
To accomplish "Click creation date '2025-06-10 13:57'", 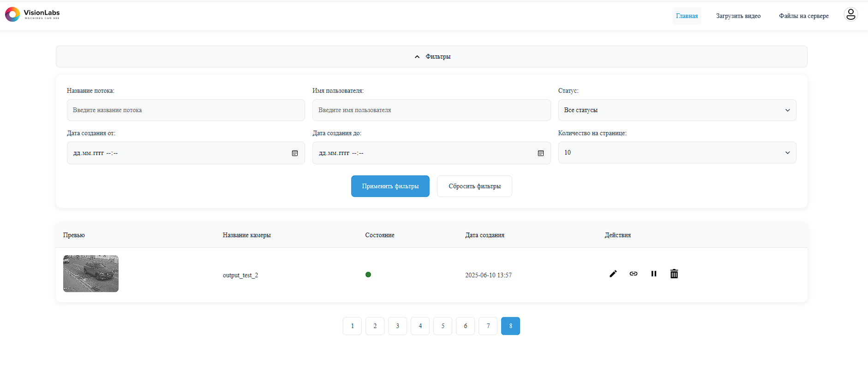I will pyautogui.click(x=488, y=275).
